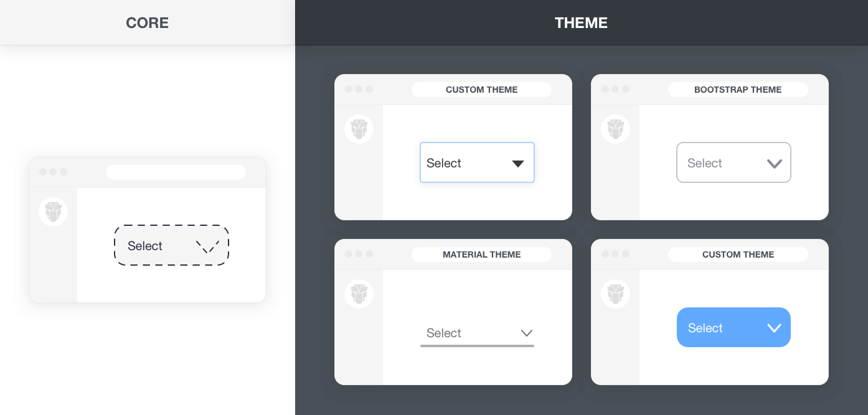Expand the underlined Material Theme Select
Image resolution: width=868 pixels, height=415 pixels.
click(477, 333)
